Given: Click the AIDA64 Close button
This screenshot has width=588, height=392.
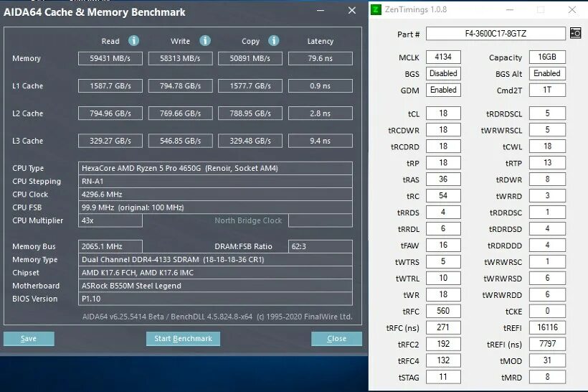Looking at the screenshot, I should point(336,339).
